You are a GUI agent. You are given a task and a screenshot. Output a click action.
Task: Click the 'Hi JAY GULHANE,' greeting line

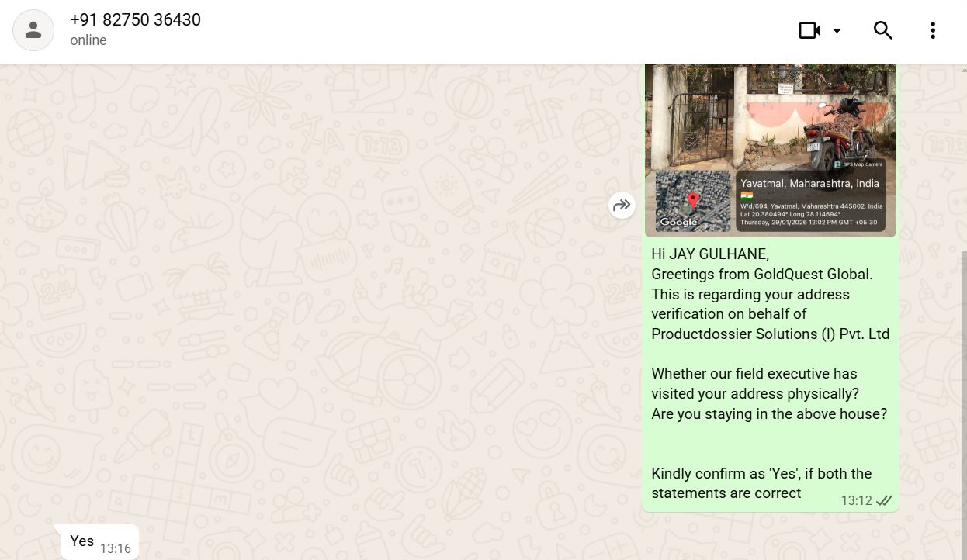tap(710, 254)
